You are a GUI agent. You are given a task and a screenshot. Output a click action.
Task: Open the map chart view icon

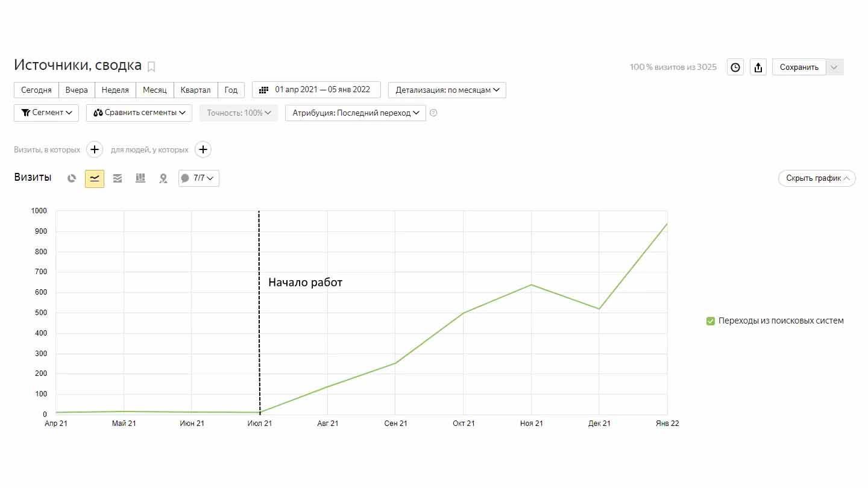(163, 178)
